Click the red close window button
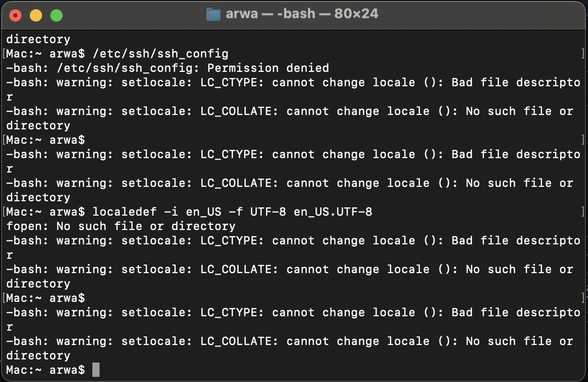588x382 pixels. pyautogui.click(x=16, y=15)
